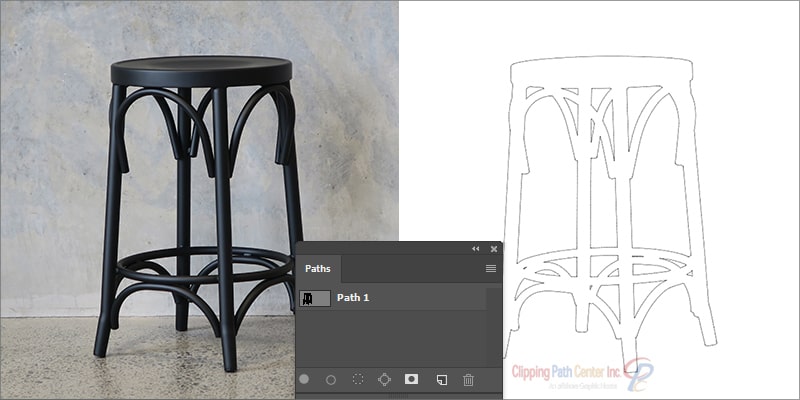Delete current path trash icon

468,380
